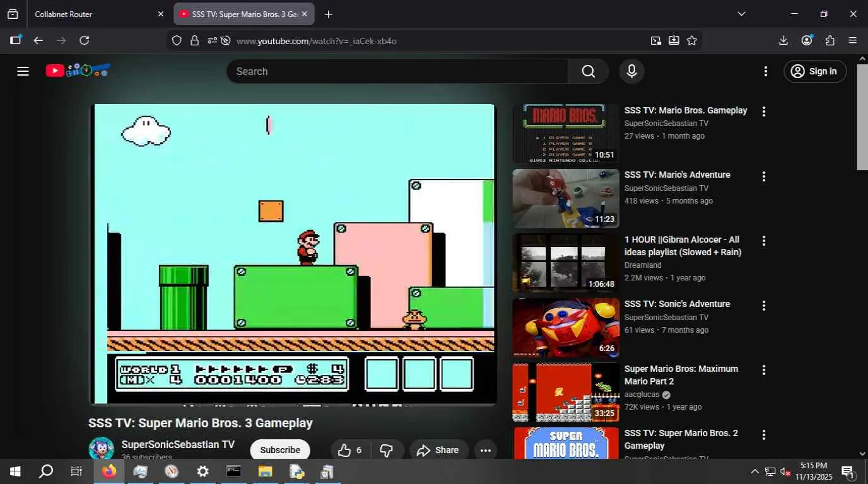Image resolution: width=868 pixels, height=484 pixels.
Task: Open "SSS TV: Sonic's Adventure" title link
Action: tap(677, 304)
